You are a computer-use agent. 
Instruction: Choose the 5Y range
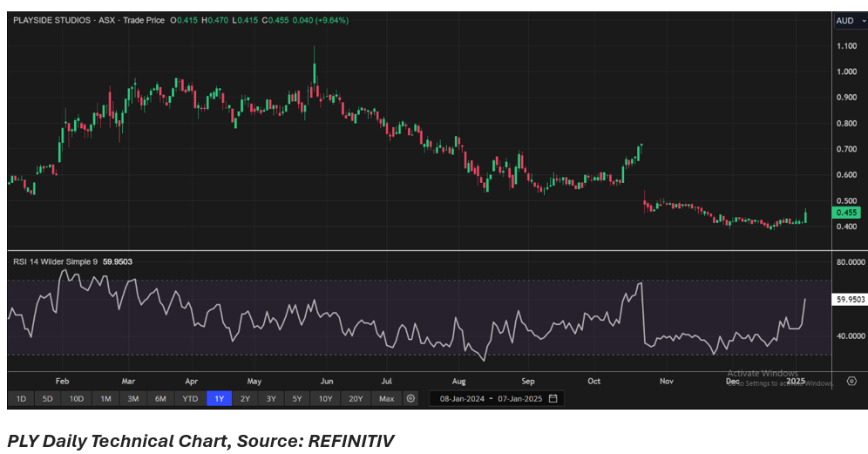pos(297,398)
